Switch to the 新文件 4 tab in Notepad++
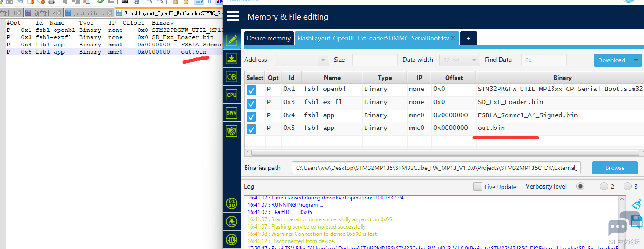 [x=44, y=13]
